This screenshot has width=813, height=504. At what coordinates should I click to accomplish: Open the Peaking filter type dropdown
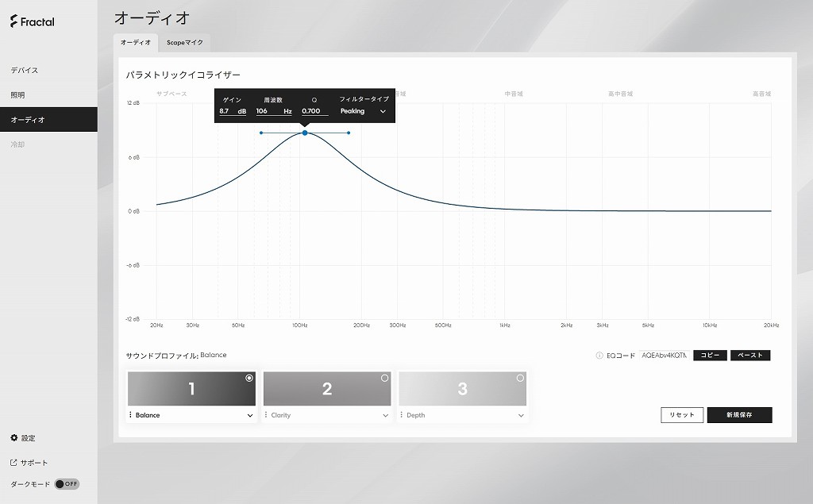[x=363, y=111]
